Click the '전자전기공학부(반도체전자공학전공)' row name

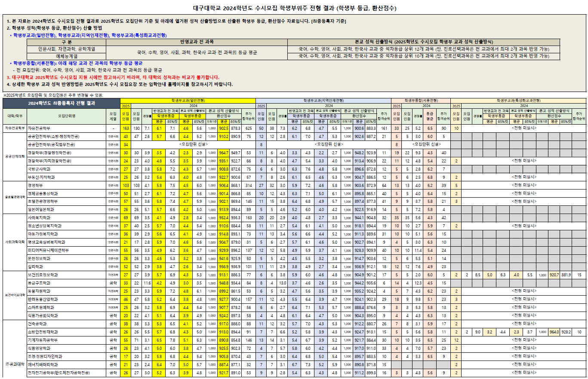point(66,373)
